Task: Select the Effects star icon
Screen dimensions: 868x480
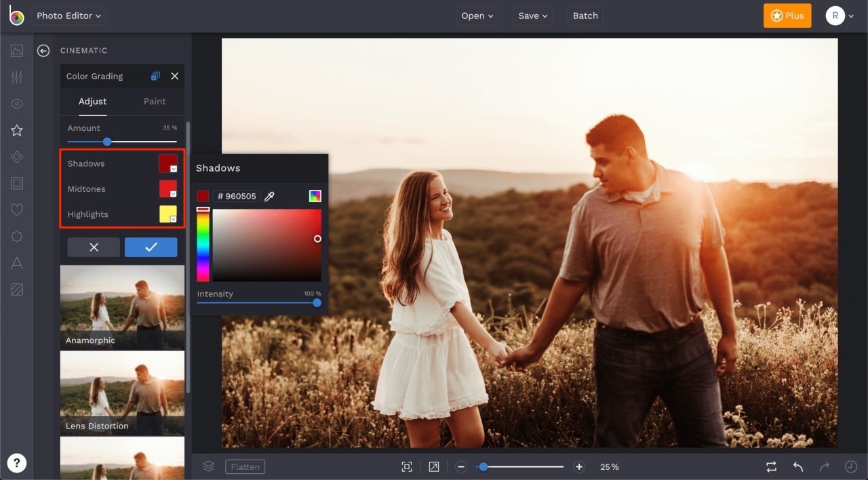Action: click(x=16, y=130)
